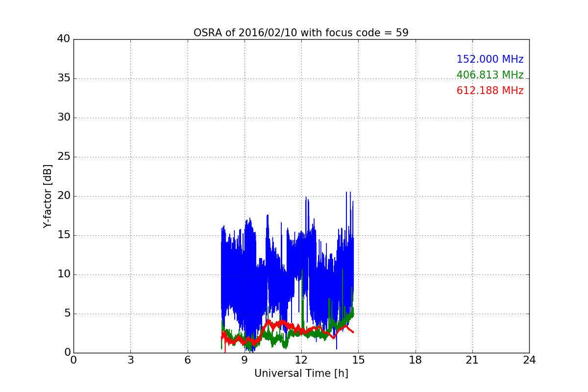The width and height of the screenshot is (588, 392).
Task: Select the blue 152.000 MHz legend label
Action: pos(490,59)
